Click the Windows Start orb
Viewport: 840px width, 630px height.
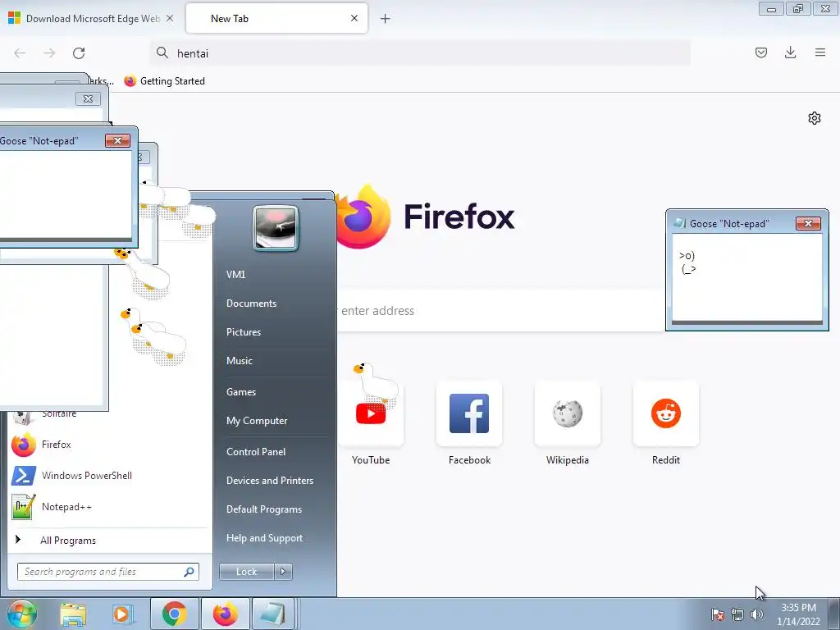[x=22, y=614]
